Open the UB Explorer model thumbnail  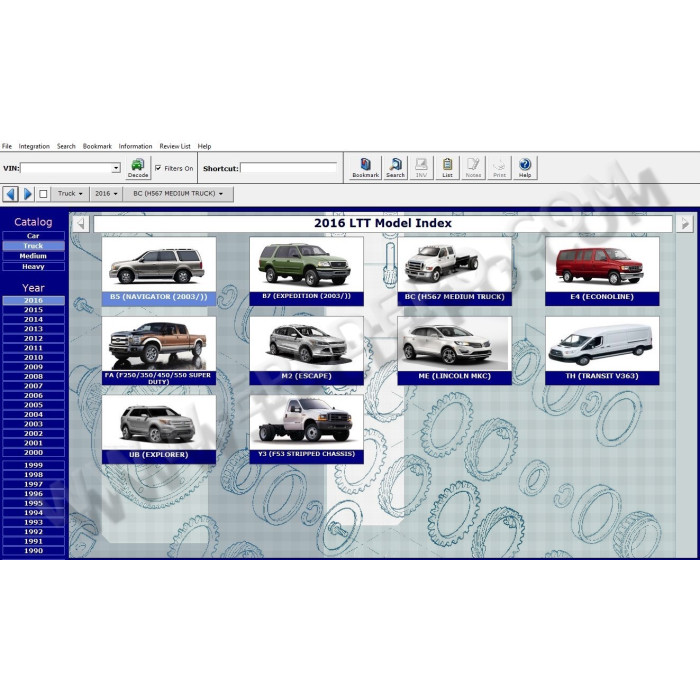pyautogui.click(x=159, y=429)
